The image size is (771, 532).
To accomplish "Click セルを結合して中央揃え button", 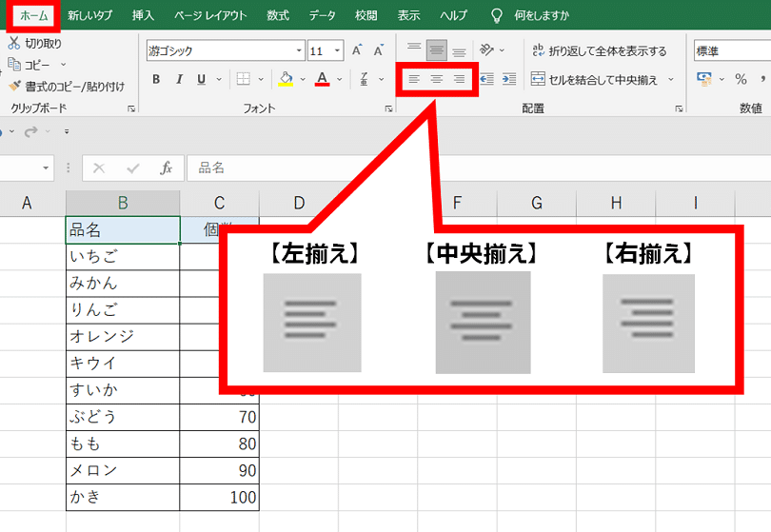I will 603,80.
